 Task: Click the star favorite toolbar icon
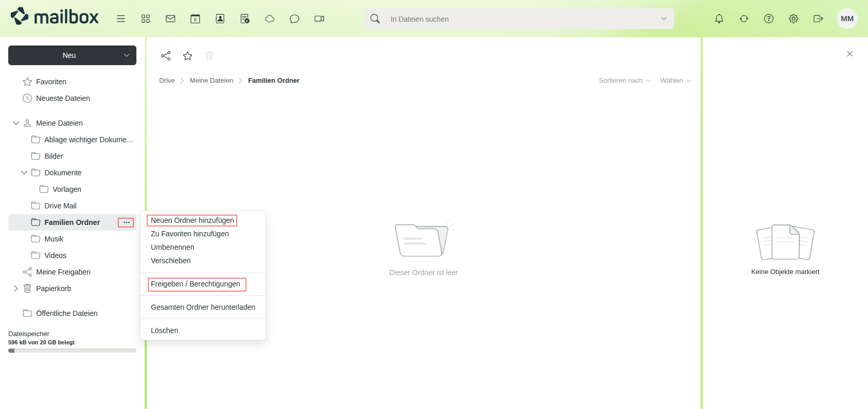[x=188, y=56]
